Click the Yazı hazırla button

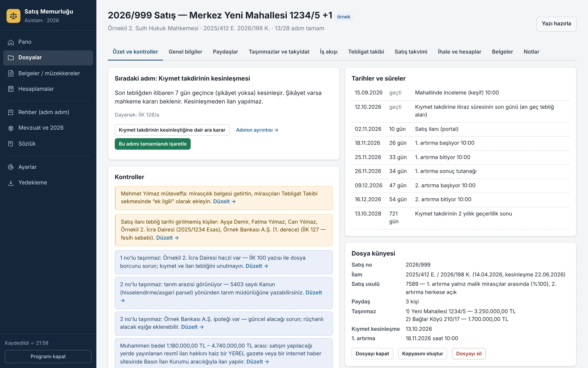coord(556,24)
